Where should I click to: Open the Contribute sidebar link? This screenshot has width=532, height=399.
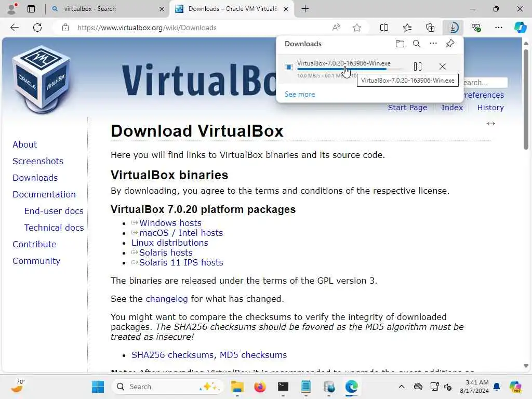(x=34, y=244)
